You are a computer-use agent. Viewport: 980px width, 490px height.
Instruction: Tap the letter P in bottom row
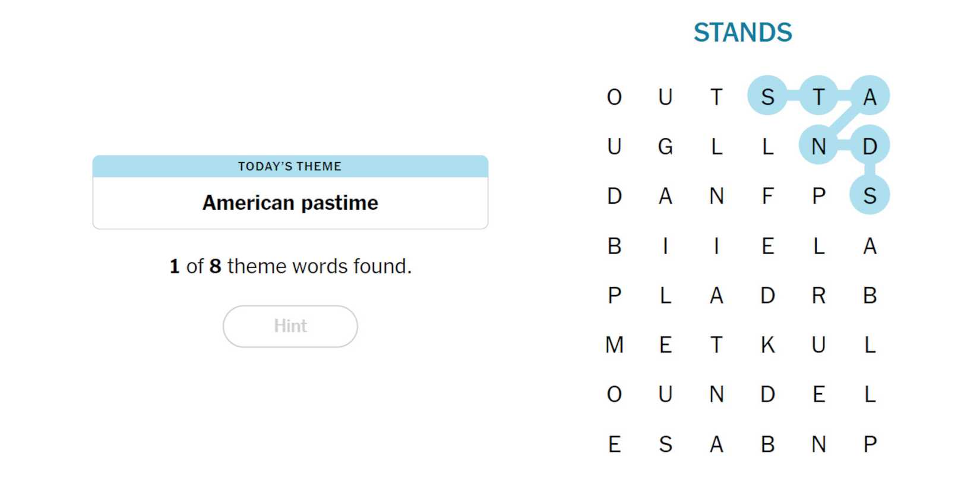(x=870, y=444)
